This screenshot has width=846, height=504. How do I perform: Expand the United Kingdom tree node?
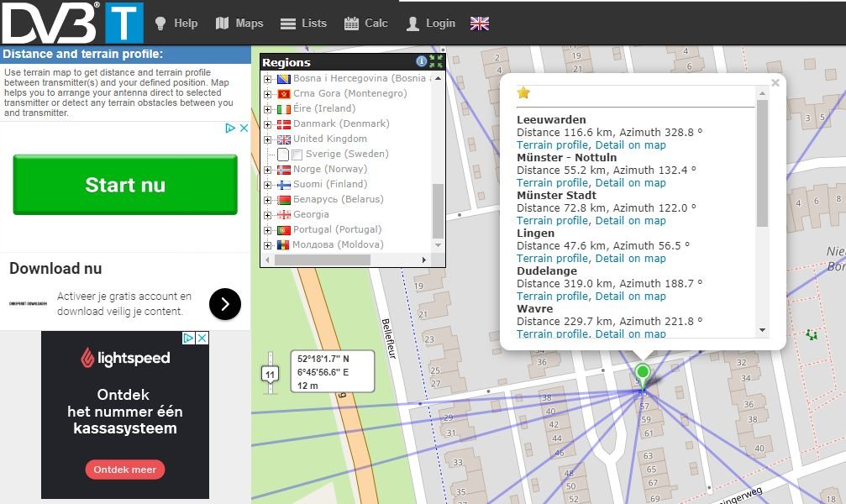click(268, 139)
